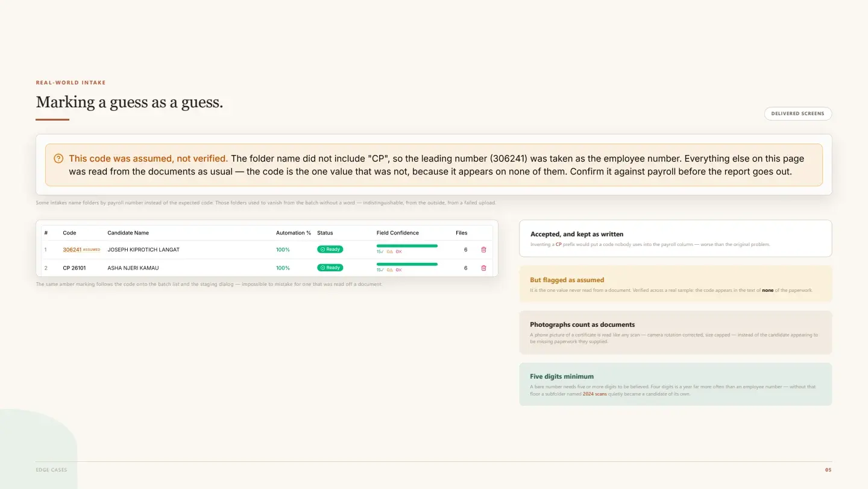Select candidate name JOSEPH KIPROTICH LANGAT

(143, 250)
